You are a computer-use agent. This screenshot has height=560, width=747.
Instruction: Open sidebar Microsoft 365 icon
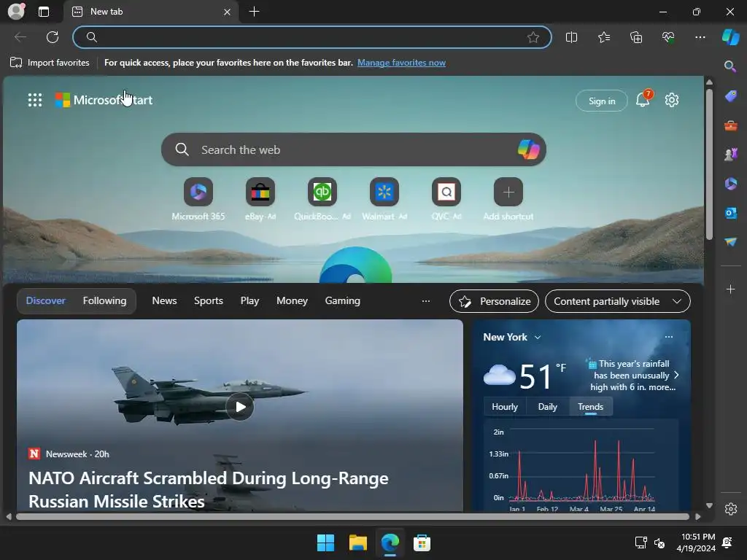(730, 184)
